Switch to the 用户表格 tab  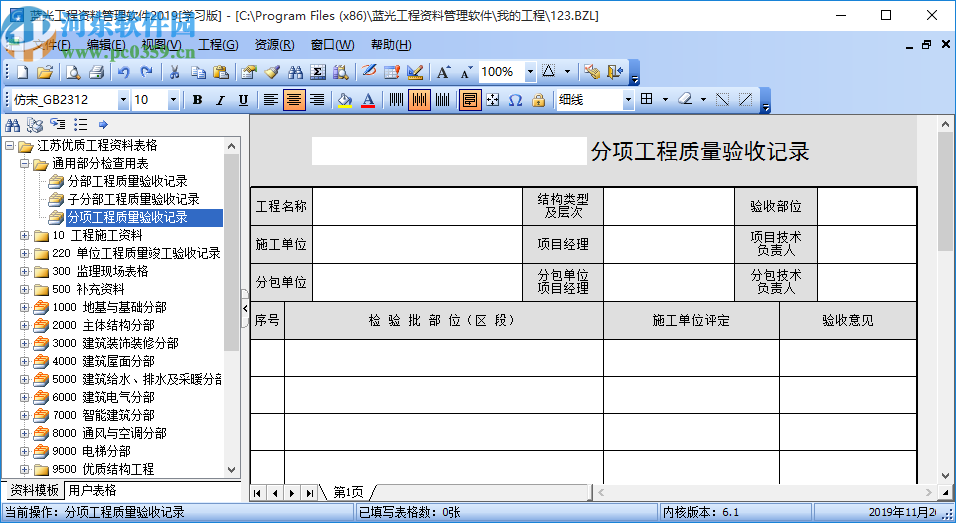click(x=92, y=490)
